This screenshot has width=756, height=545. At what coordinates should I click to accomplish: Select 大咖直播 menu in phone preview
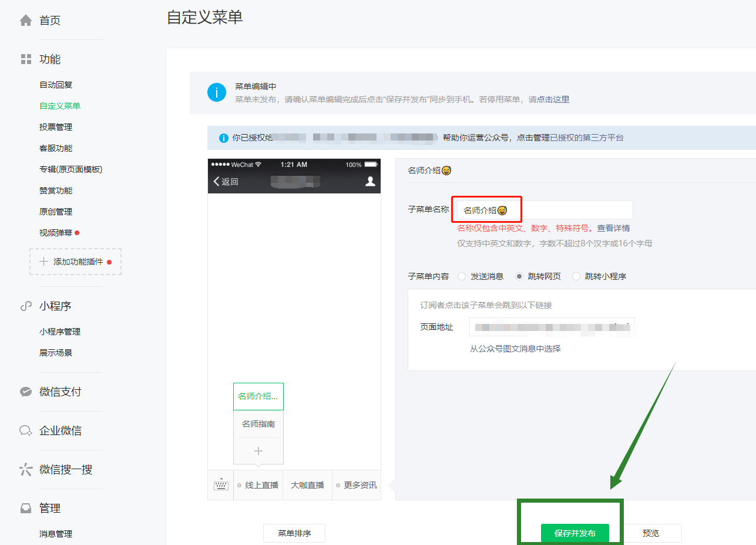(x=308, y=485)
